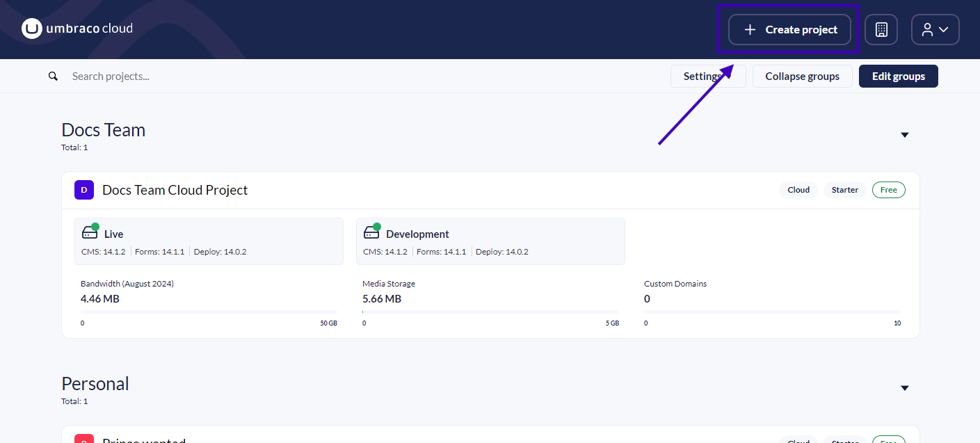Open the organization building icon
The width and height of the screenshot is (980, 443).
click(881, 30)
